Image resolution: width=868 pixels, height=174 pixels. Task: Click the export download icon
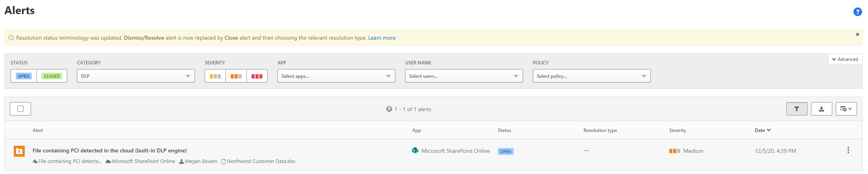tap(821, 109)
